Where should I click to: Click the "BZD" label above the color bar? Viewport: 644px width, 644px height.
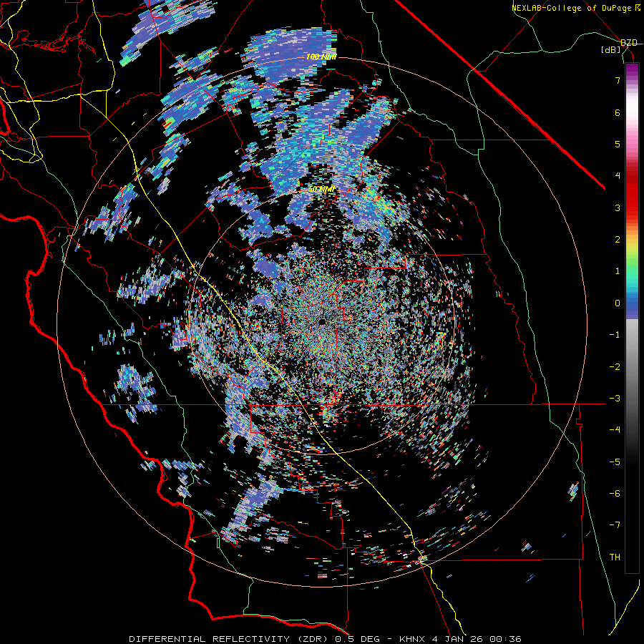coord(629,43)
